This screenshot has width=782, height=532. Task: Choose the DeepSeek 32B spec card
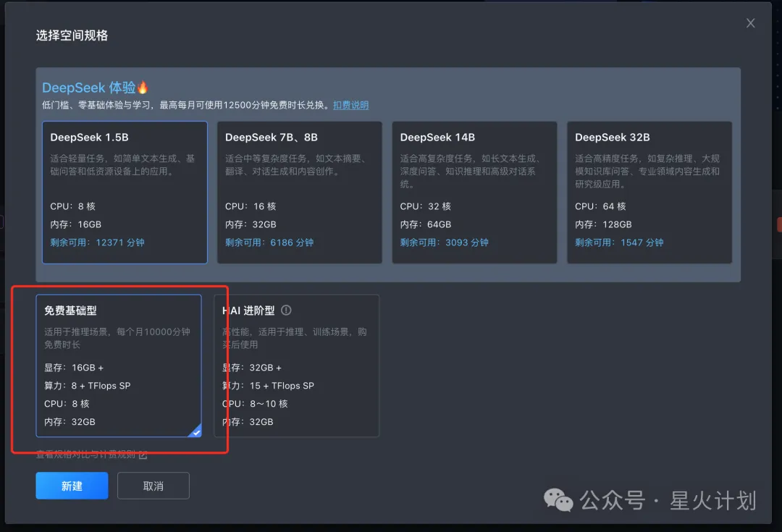coord(649,193)
